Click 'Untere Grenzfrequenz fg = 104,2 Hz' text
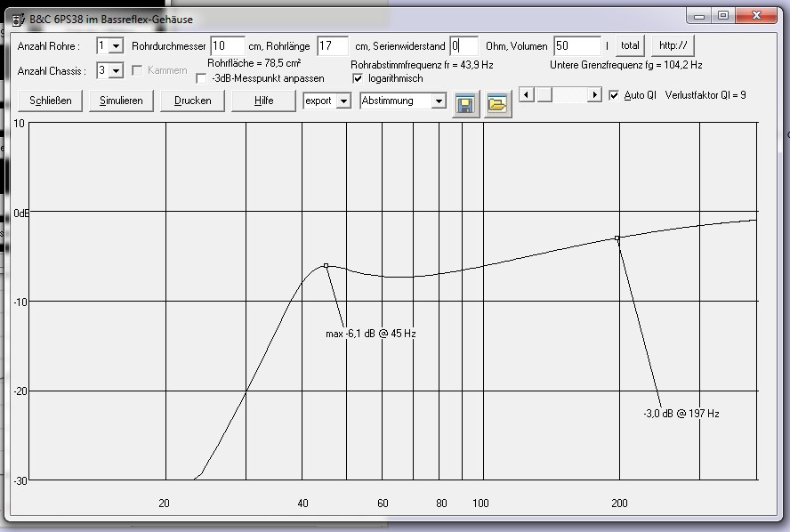The width and height of the screenshot is (790, 532). point(625,65)
